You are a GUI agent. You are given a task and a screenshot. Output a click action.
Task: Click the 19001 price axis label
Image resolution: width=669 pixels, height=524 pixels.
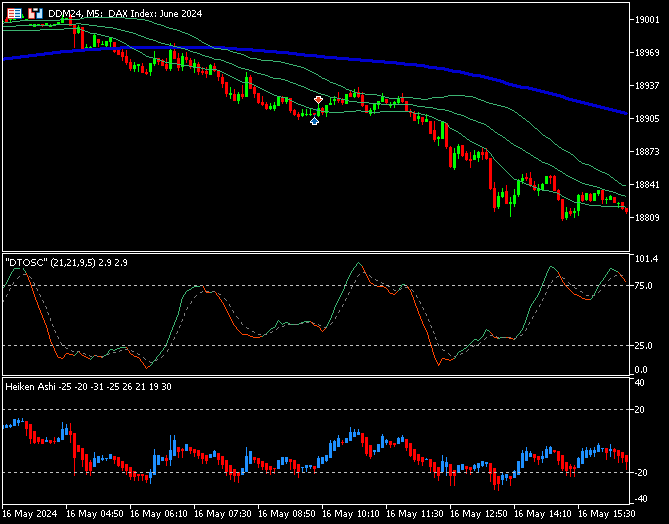[x=647, y=20]
